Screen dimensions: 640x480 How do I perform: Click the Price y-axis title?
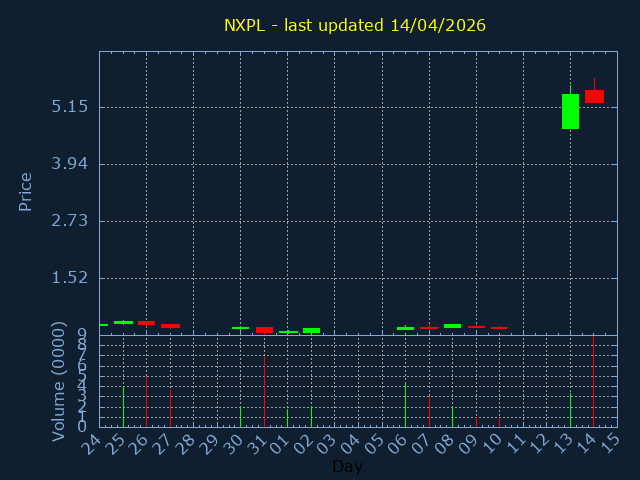[26, 191]
